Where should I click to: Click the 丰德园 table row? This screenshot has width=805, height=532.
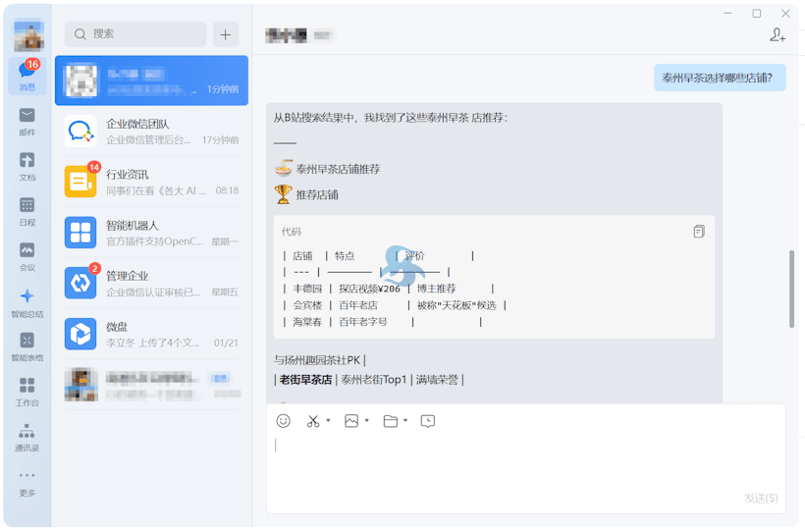[x=388, y=289]
